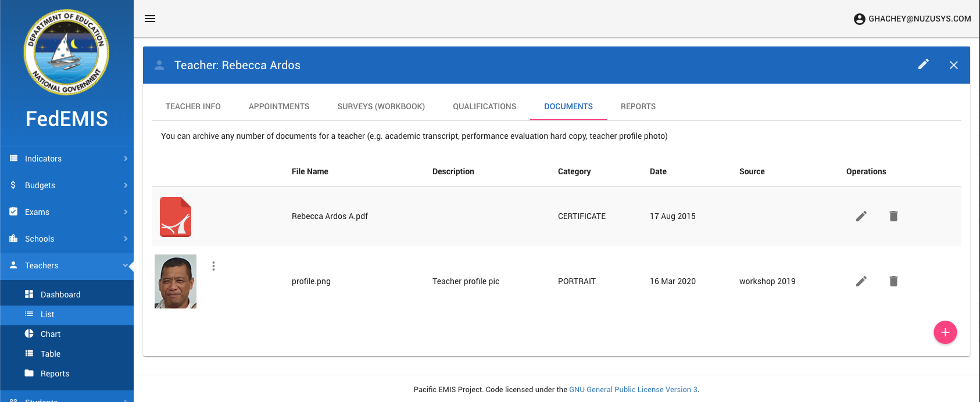Open the Qualifications tab
980x402 pixels.
click(x=484, y=106)
